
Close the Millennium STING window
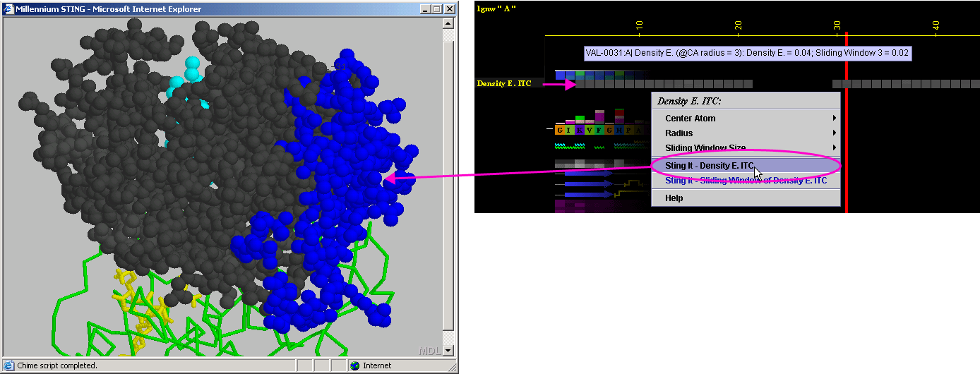tap(449, 9)
